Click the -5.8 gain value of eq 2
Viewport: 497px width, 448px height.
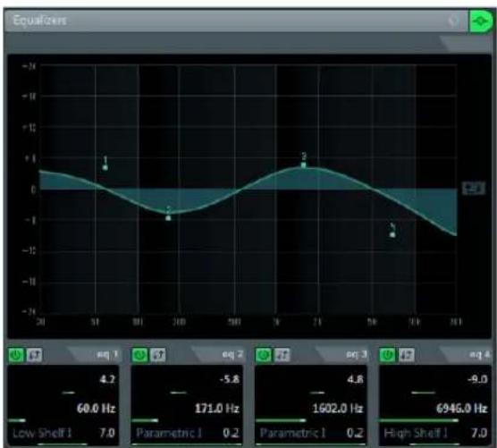click(x=229, y=379)
